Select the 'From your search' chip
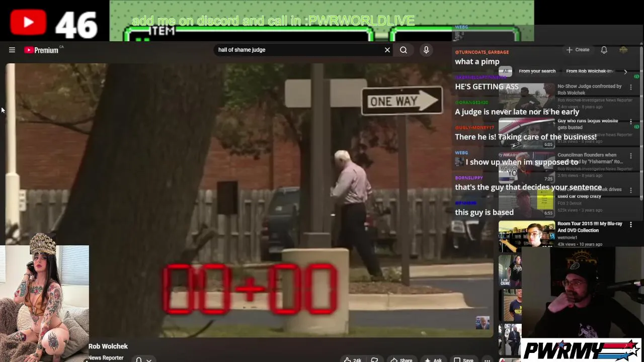 pos(537,71)
